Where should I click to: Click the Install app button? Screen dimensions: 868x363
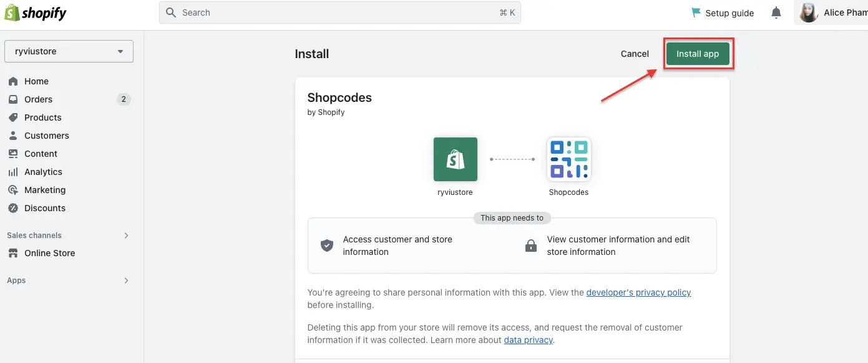[x=698, y=54]
